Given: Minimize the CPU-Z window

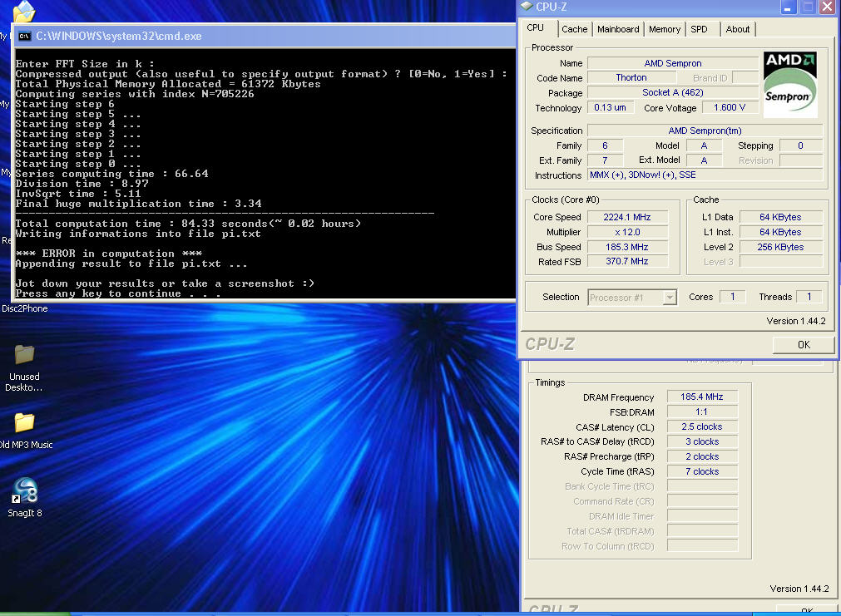Looking at the screenshot, I should click(x=788, y=7).
